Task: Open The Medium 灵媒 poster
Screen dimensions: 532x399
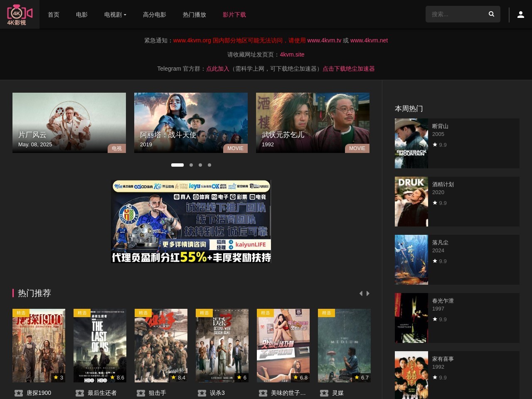Action: coord(344,345)
